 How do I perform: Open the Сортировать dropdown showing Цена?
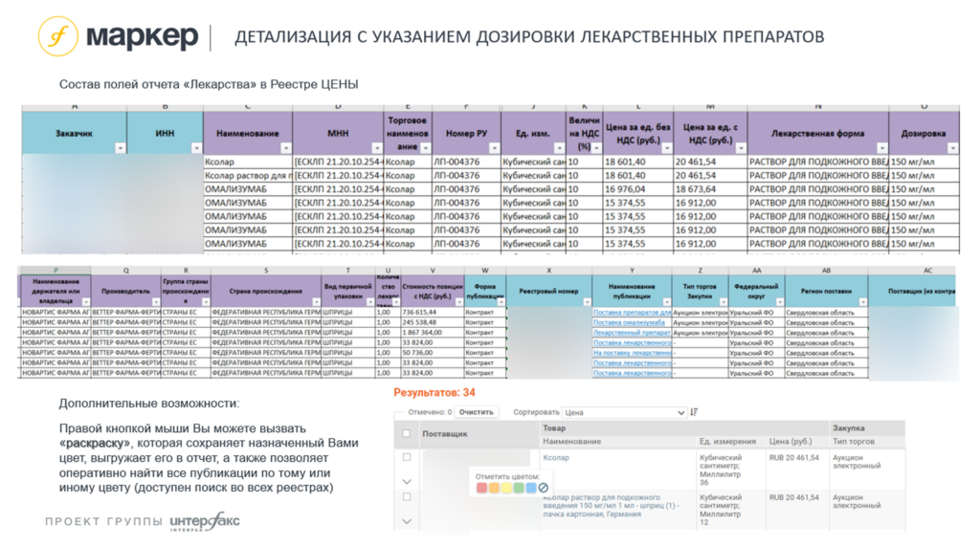tap(624, 412)
